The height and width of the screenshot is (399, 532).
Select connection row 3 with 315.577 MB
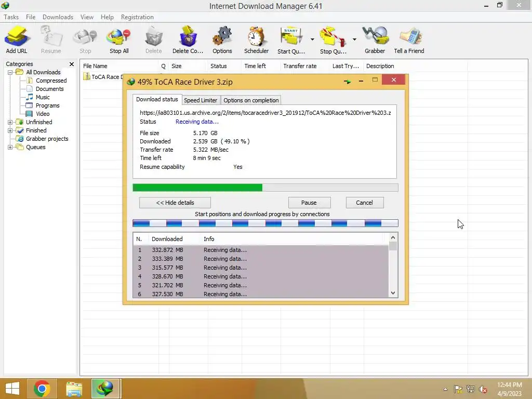coord(261,268)
